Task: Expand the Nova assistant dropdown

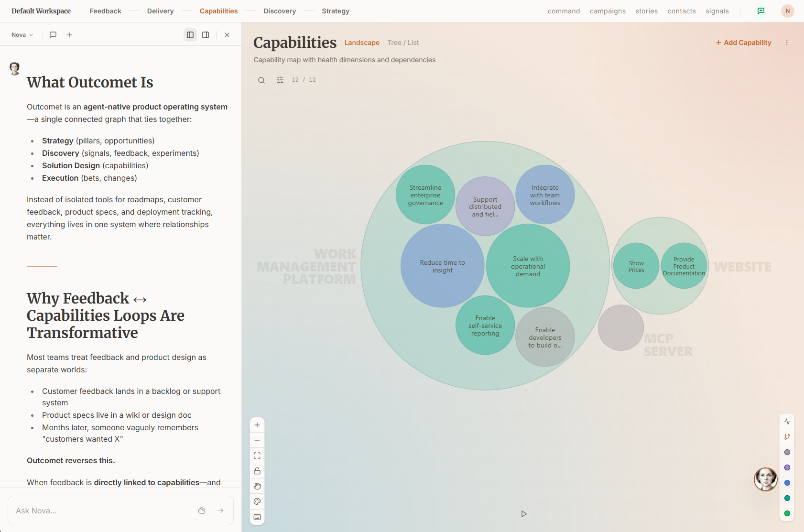Action: 22,35
